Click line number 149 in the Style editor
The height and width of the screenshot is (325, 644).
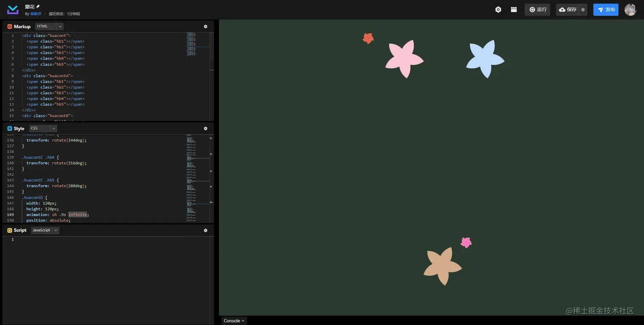(x=10, y=215)
